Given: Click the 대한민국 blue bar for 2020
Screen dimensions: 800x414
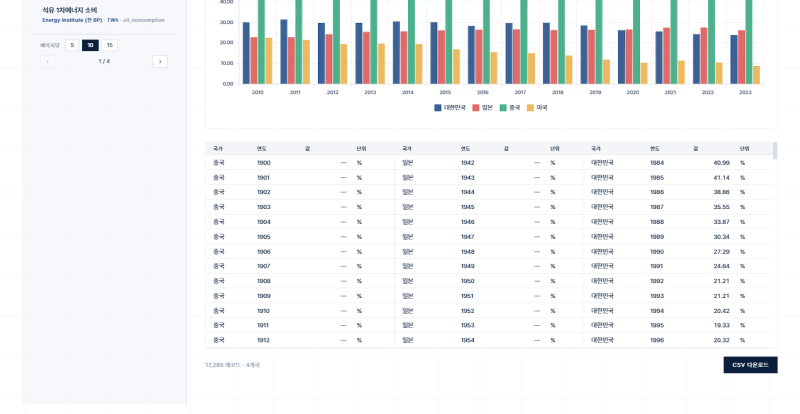Looking at the screenshot, I should click(621, 57).
